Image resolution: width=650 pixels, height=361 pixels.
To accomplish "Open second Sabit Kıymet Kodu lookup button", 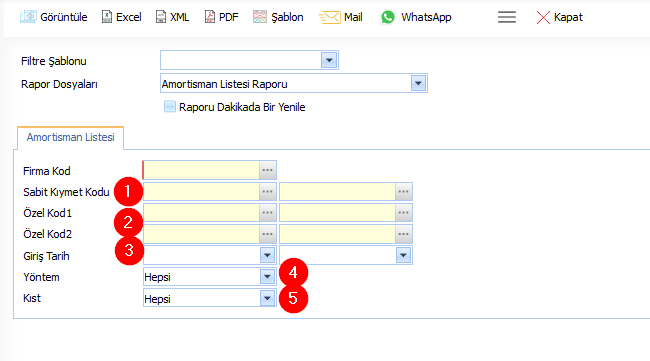I will tap(403, 191).
